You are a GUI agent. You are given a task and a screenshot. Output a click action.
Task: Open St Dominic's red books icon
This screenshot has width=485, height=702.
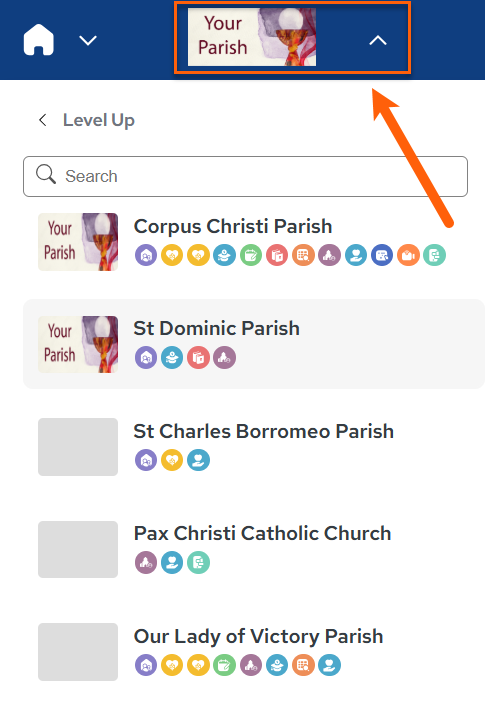pyautogui.click(x=198, y=358)
